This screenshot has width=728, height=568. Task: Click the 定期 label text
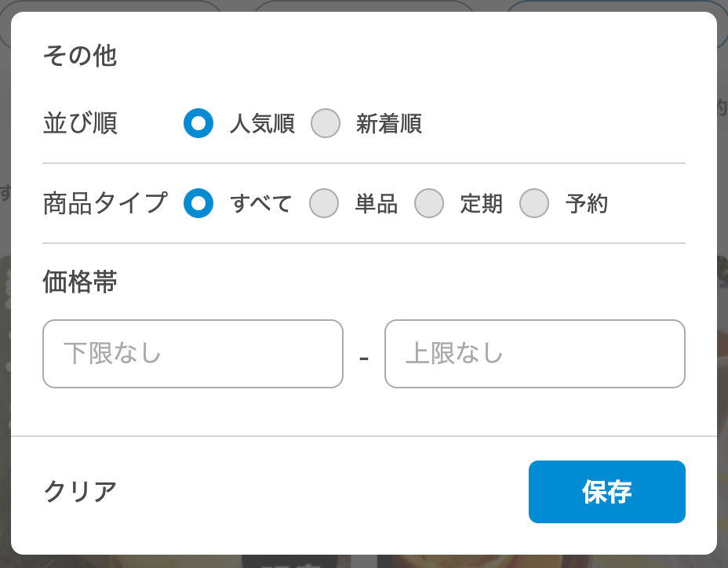(482, 204)
